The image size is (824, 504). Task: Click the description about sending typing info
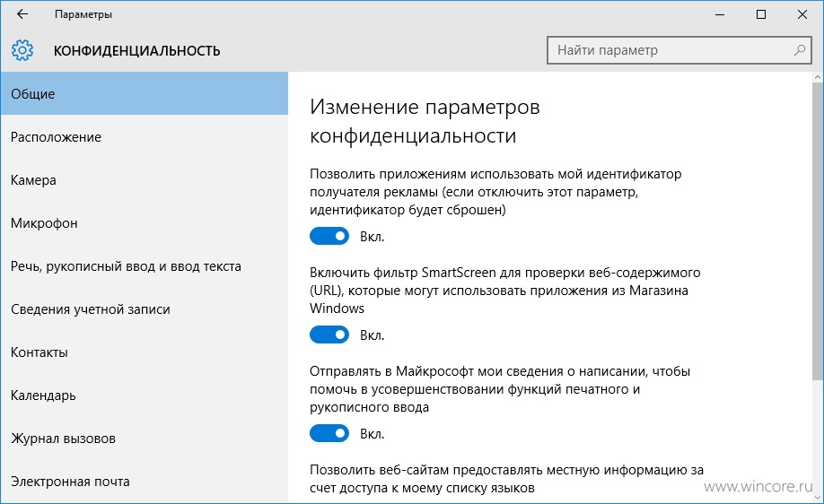pyautogui.click(x=500, y=389)
